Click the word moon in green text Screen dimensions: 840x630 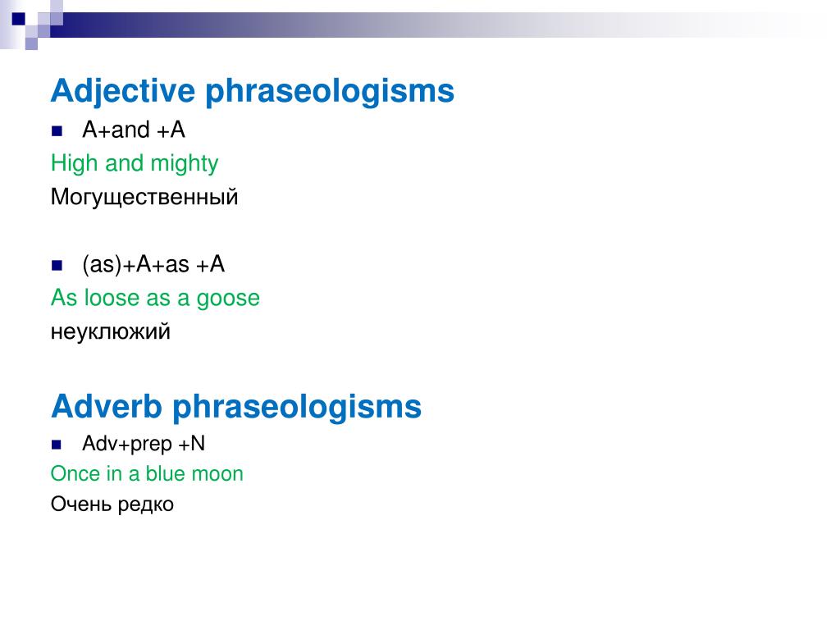217,474
